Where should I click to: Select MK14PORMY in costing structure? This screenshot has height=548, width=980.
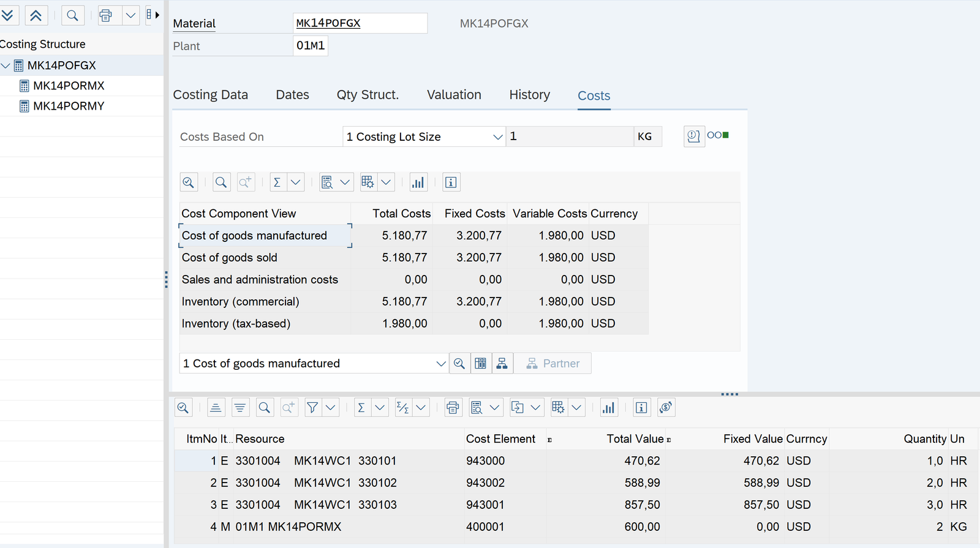pos(69,107)
